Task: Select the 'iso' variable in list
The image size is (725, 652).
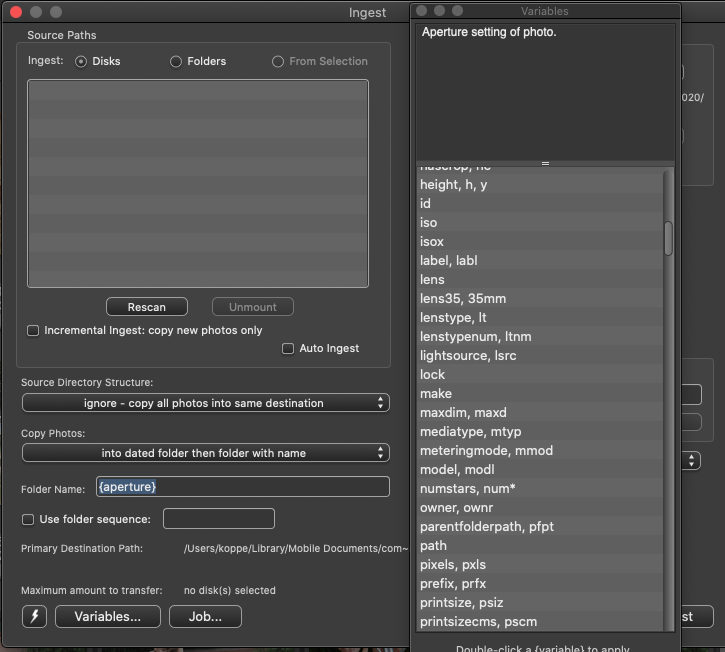Action: point(428,222)
